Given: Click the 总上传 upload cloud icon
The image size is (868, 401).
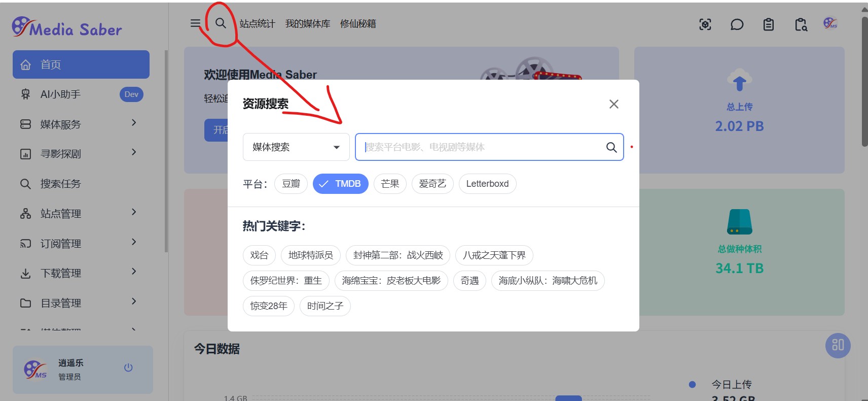Looking at the screenshot, I should point(739,80).
